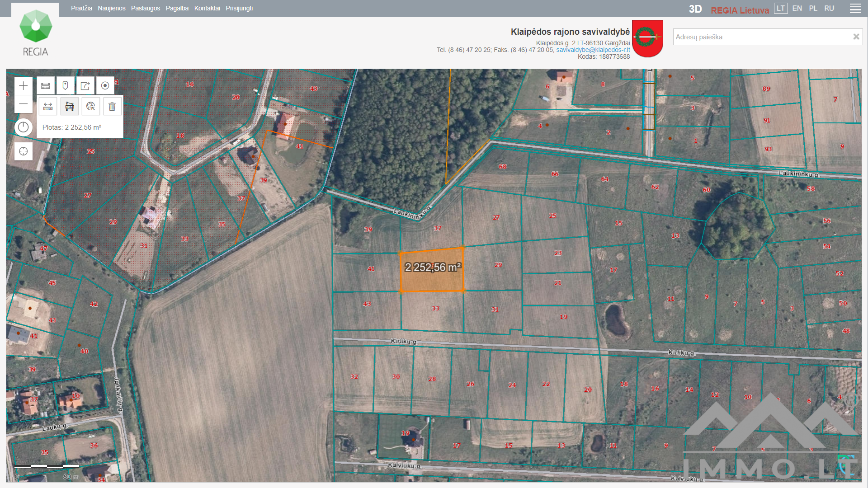The height and width of the screenshot is (488, 868).
Task: Zoom out the map with minus button
Action: point(24,104)
